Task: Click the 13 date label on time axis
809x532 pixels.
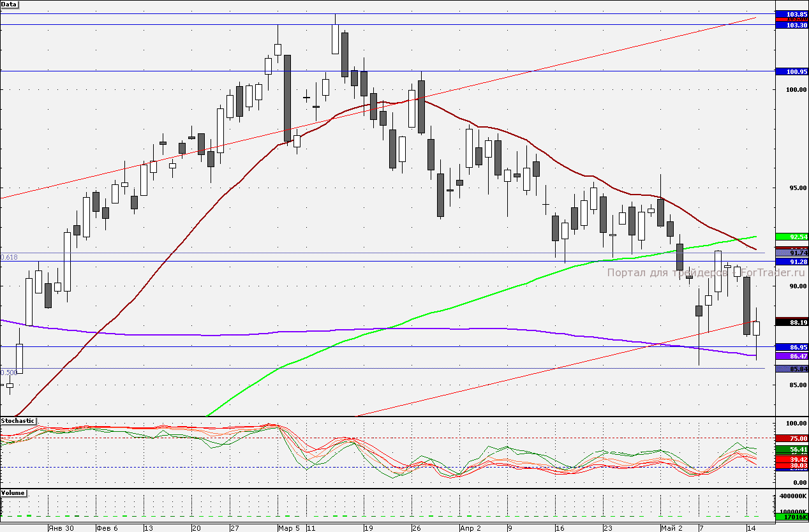Action: point(148,528)
